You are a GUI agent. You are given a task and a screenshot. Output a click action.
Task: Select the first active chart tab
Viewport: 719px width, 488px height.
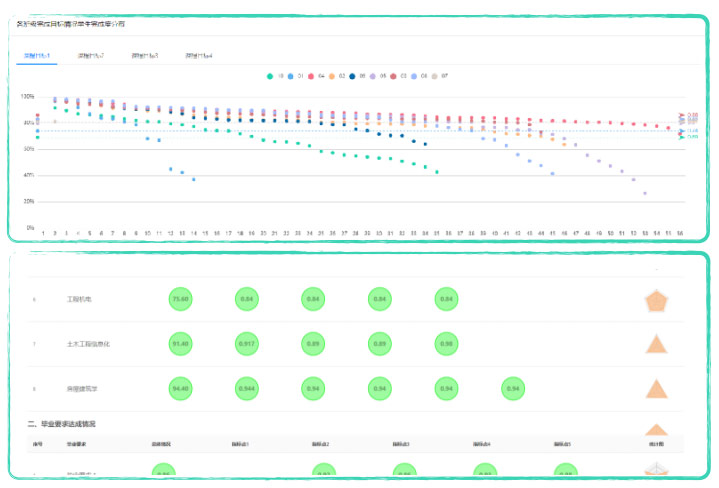[x=35, y=55]
